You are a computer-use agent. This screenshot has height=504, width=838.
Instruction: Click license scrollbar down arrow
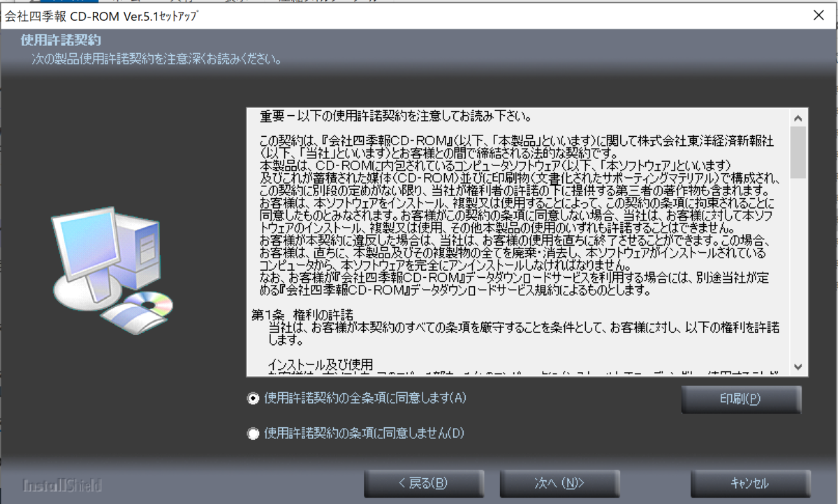click(800, 367)
